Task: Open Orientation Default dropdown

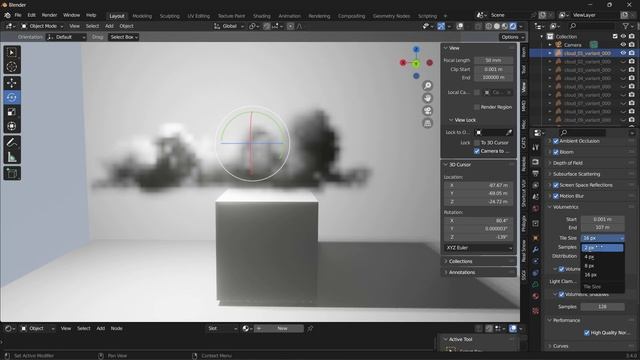Action: point(66,37)
